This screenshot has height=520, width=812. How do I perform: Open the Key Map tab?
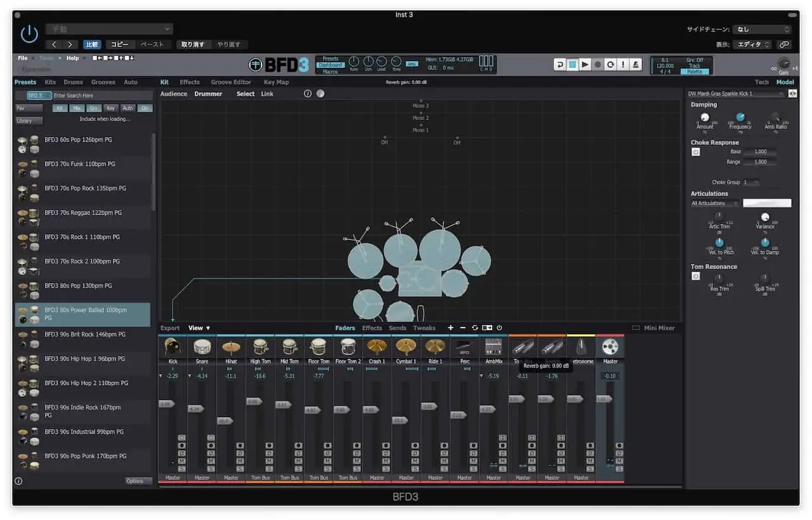[x=276, y=82]
